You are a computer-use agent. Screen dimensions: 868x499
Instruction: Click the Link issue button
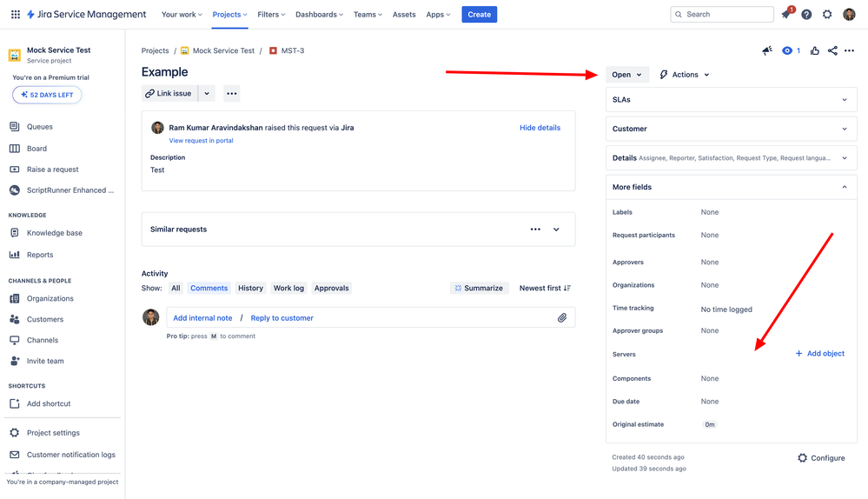tap(169, 94)
